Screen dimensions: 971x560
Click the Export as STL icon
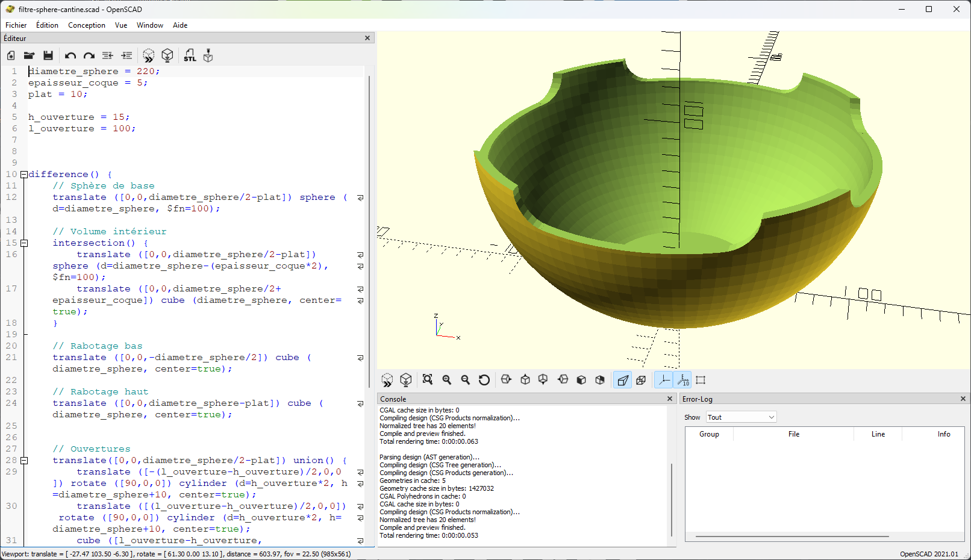point(190,55)
